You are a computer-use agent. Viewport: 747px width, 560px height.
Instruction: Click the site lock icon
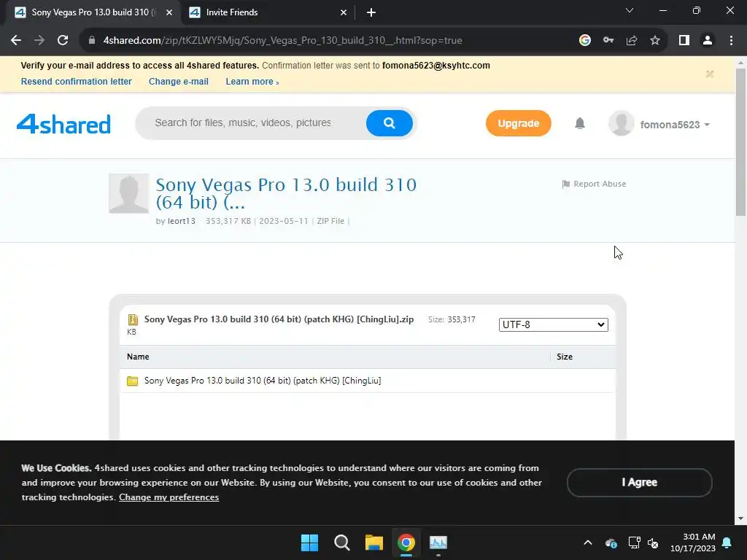pos(92,41)
